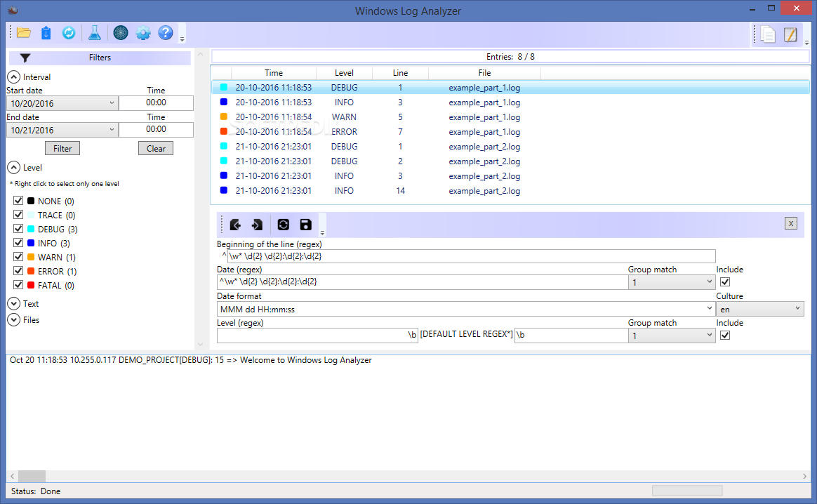Click the blue clipboard import icon

(x=46, y=33)
